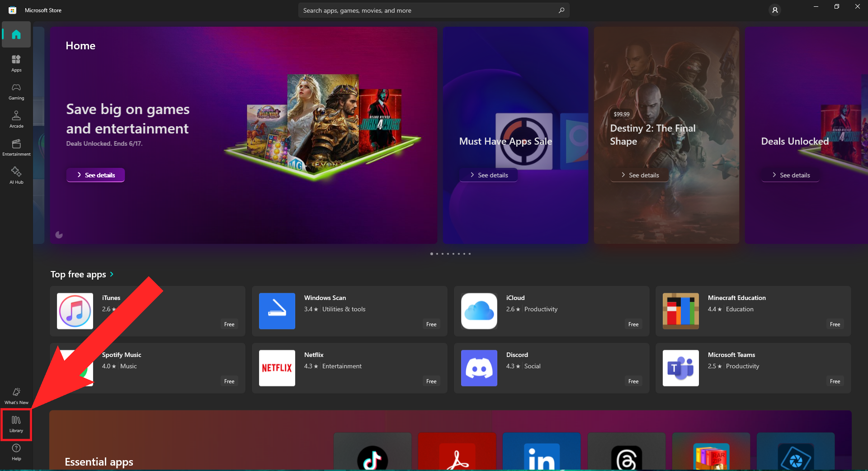Open the Help section
Viewport: 868px width, 471px height.
point(16,452)
